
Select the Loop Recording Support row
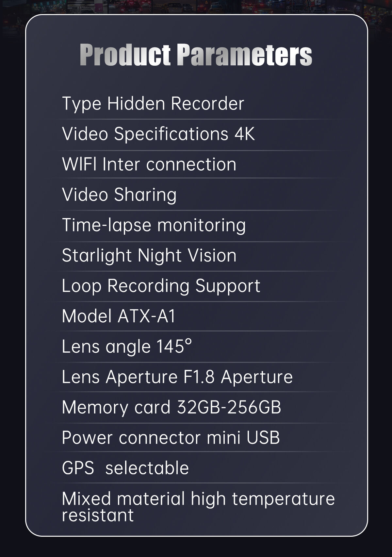click(161, 286)
